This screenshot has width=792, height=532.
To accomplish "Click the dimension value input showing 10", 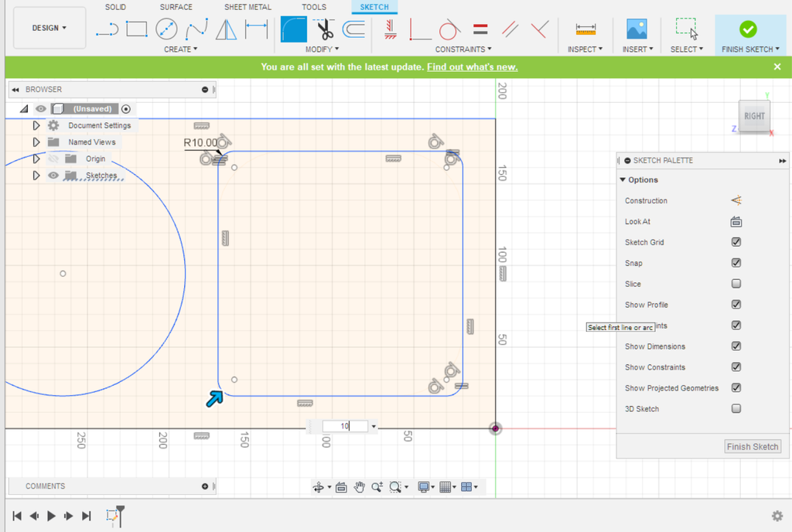I will (344, 426).
